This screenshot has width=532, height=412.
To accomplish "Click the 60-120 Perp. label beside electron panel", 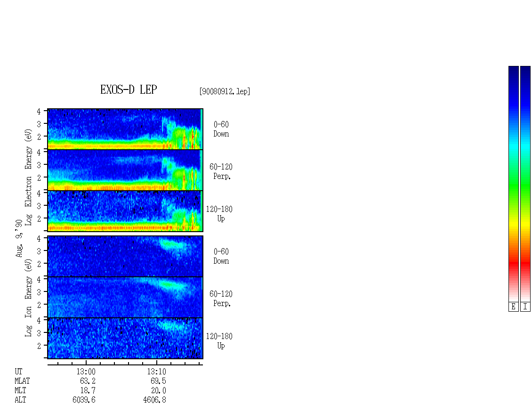I will [x=221, y=171].
